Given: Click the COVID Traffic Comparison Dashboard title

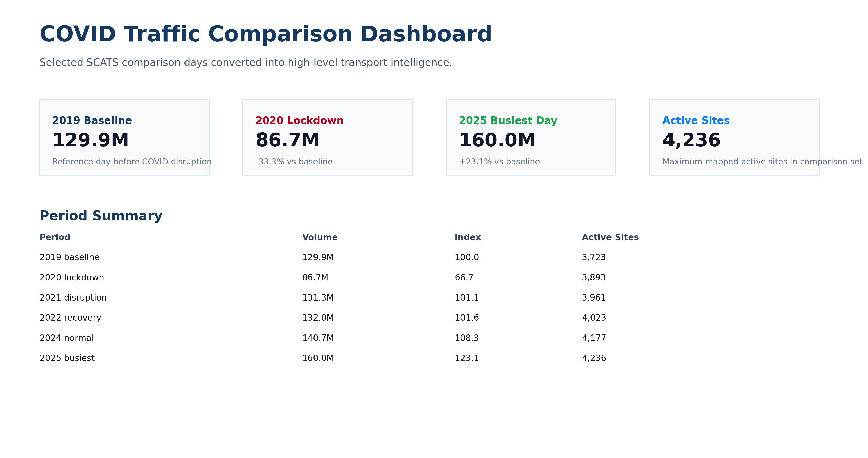Looking at the screenshot, I should (x=266, y=34).
